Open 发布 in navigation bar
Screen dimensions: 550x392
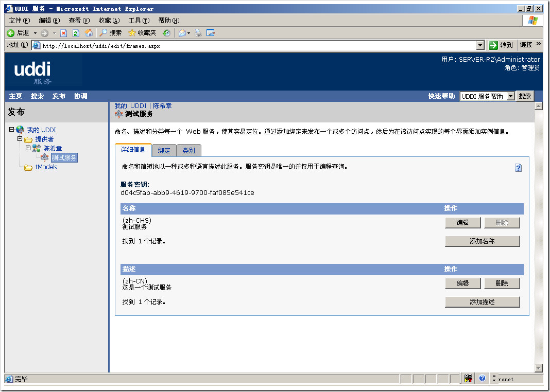59,96
